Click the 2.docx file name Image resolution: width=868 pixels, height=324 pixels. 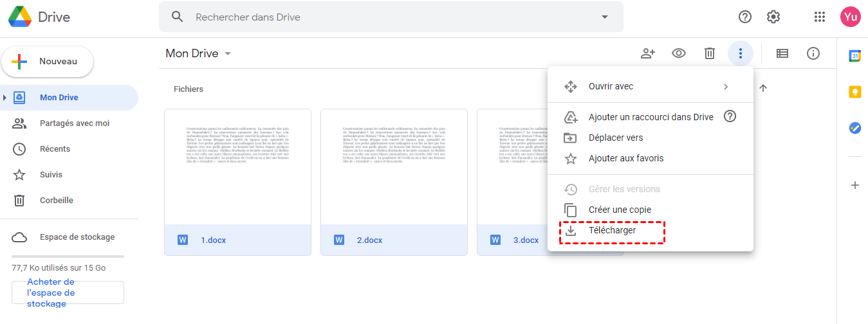[370, 240]
